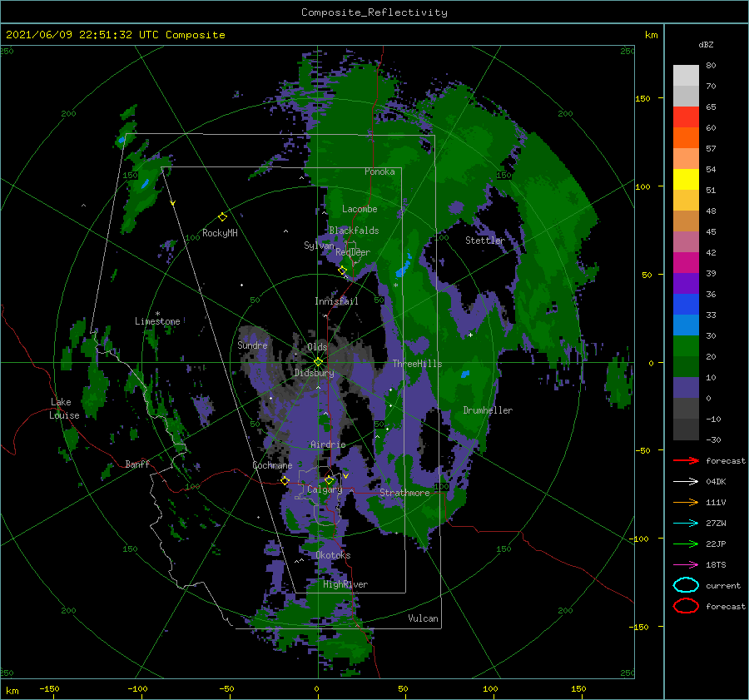
Task: Click the Sundre city label
Action: click(252, 345)
